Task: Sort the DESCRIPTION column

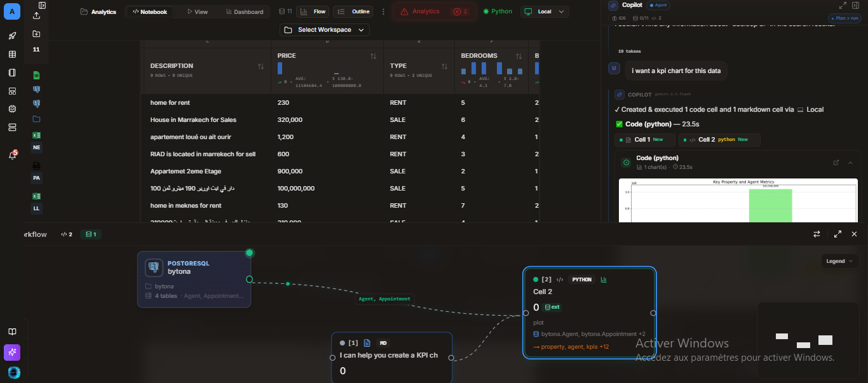Action: tap(261, 66)
